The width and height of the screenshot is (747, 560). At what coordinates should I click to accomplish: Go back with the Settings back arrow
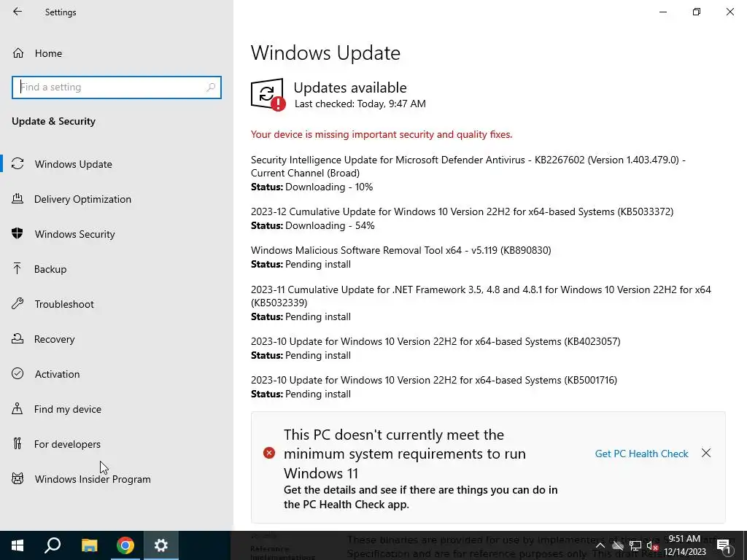(x=18, y=12)
